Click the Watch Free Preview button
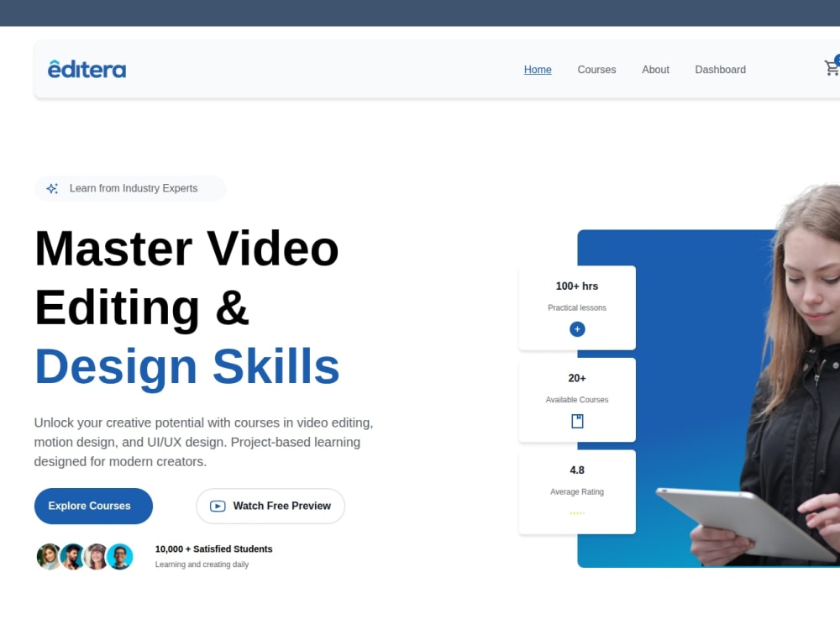 pyautogui.click(x=270, y=507)
